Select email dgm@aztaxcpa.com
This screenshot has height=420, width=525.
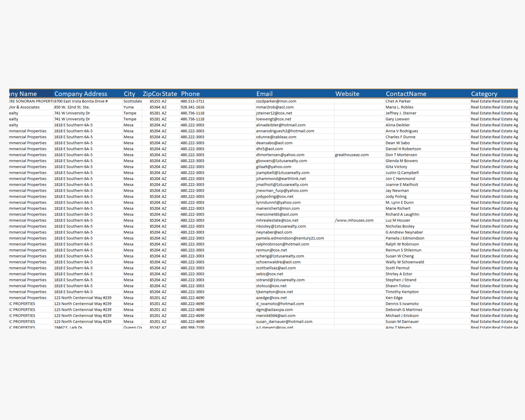click(x=274, y=309)
